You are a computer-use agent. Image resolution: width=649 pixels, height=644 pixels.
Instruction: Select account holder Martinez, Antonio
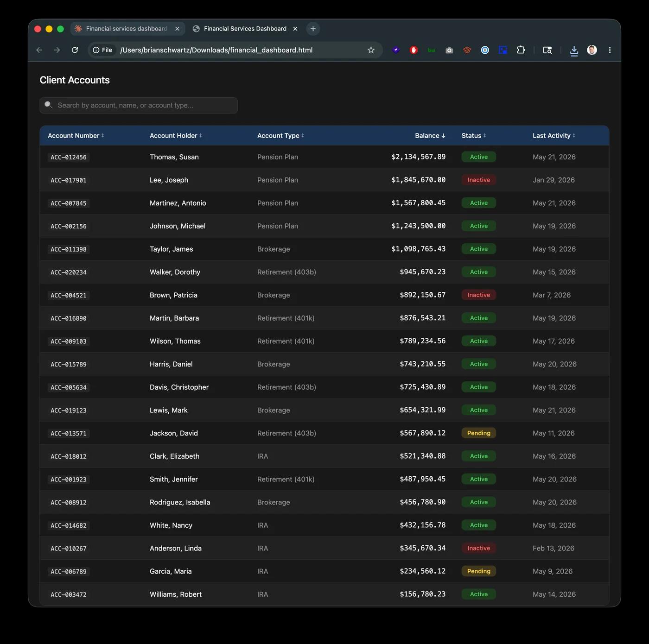pyautogui.click(x=178, y=203)
